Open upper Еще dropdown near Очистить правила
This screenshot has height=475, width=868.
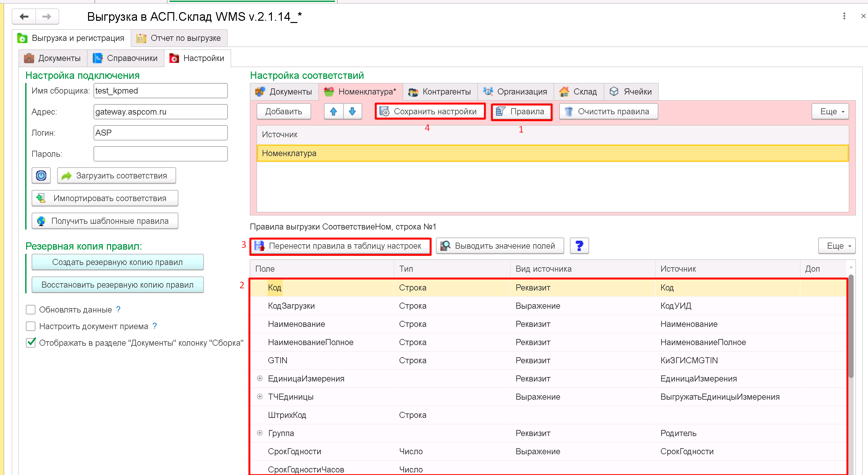click(x=830, y=111)
